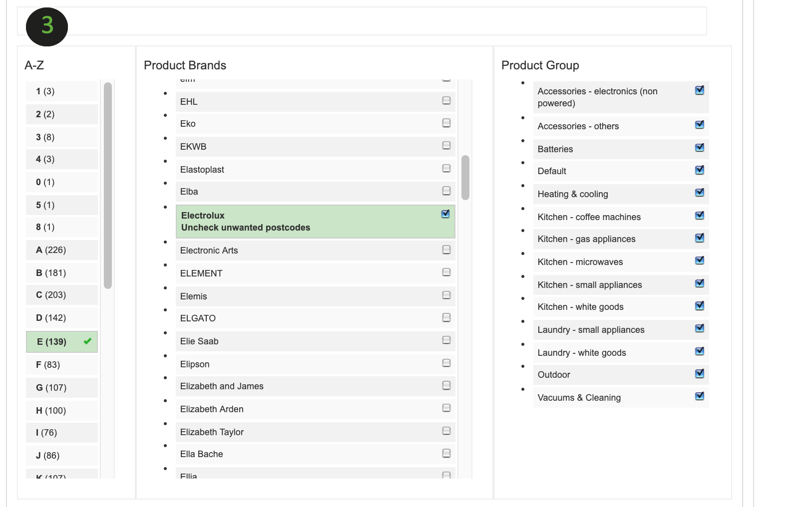Select letter J (86) brands
Image resolution: width=812 pixels, height=507 pixels.
pyautogui.click(x=62, y=456)
